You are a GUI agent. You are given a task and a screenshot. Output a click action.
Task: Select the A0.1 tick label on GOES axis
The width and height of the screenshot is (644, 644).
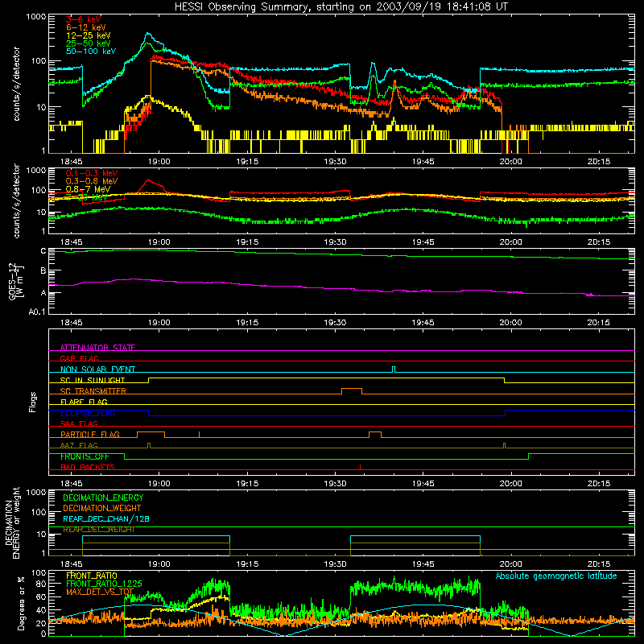37,312
